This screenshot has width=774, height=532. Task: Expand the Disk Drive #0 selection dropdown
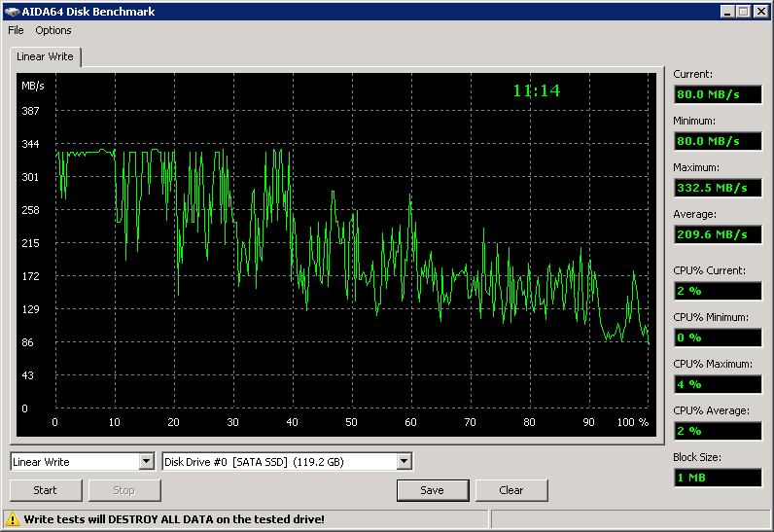(x=405, y=462)
